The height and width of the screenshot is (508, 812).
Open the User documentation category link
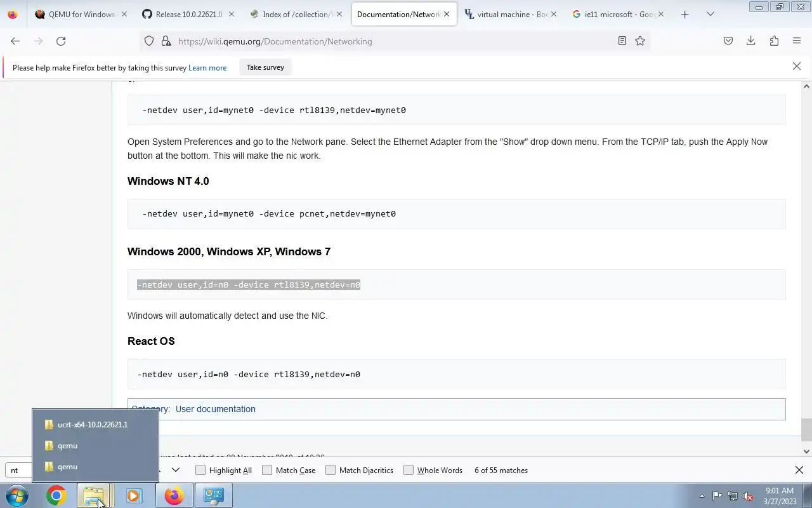pos(216,409)
